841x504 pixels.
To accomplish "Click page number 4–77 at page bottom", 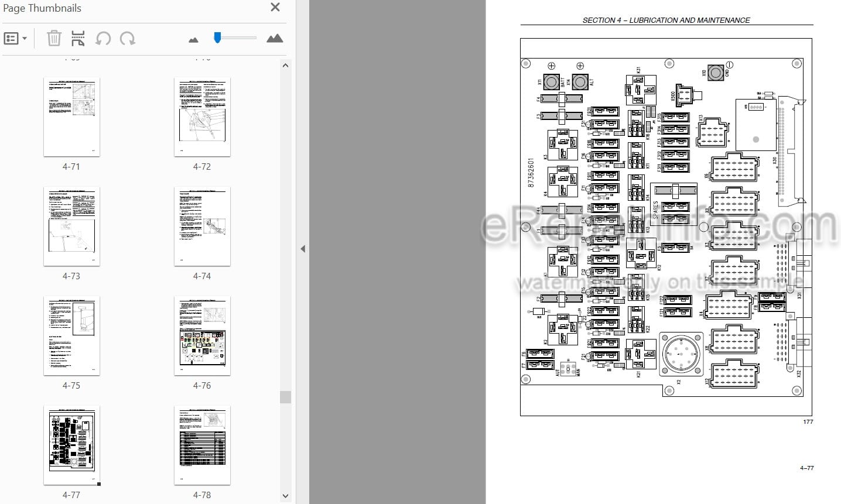I will 806,468.
